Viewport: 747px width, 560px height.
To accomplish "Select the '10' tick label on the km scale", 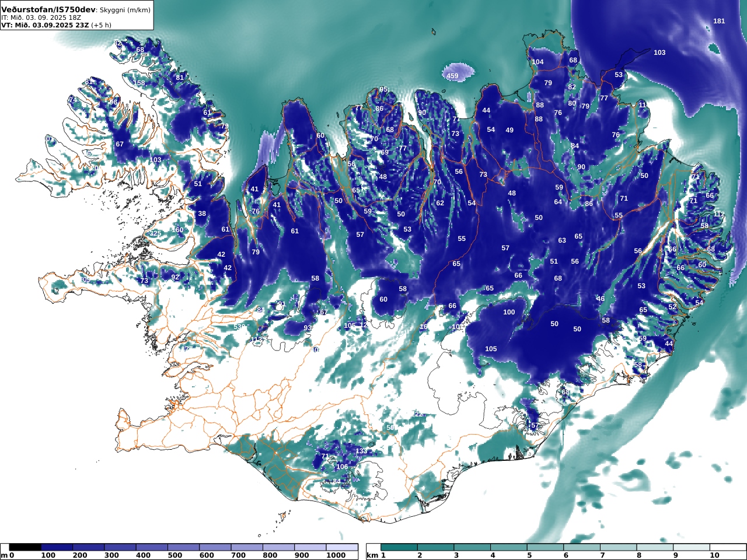I will (715, 555).
